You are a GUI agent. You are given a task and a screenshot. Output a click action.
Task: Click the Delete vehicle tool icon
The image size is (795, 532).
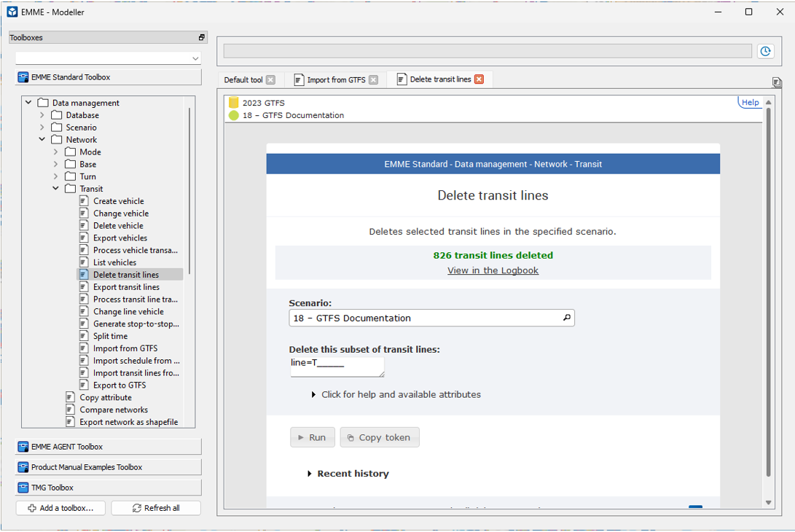85,225
